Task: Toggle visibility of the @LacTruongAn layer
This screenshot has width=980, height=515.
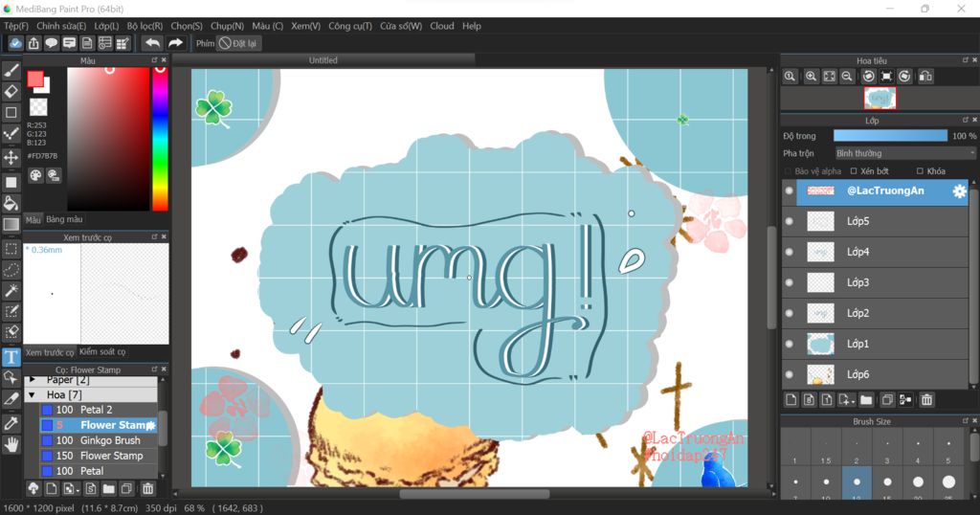Action: [x=790, y=190]
